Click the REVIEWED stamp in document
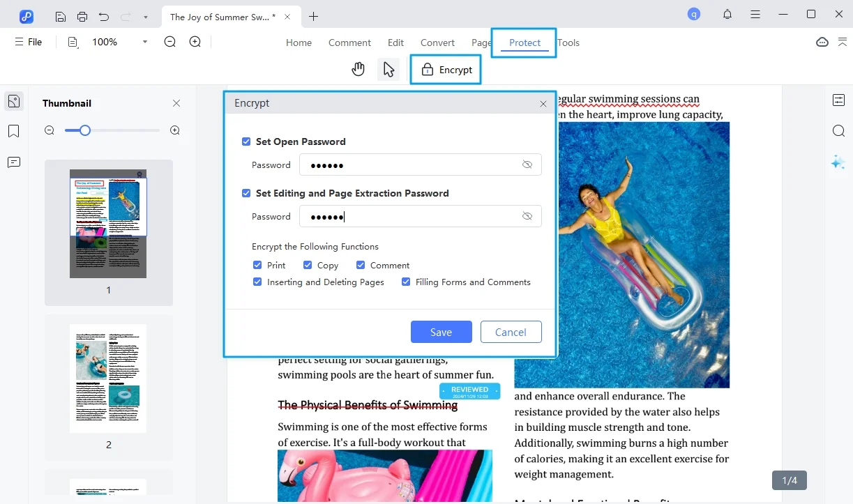This screenshot has height=504, width=853. click(x=469, y=391)
